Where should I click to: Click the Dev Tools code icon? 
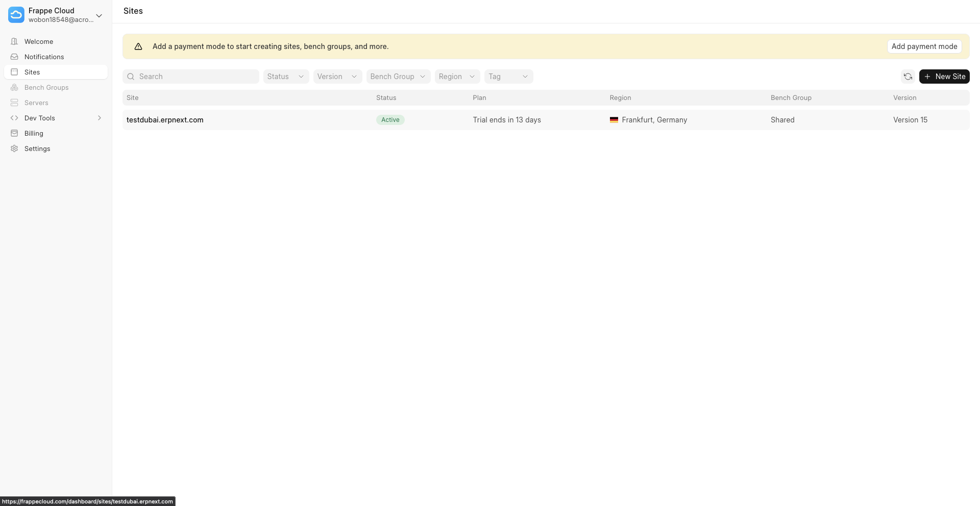click(x=14, y=118)
